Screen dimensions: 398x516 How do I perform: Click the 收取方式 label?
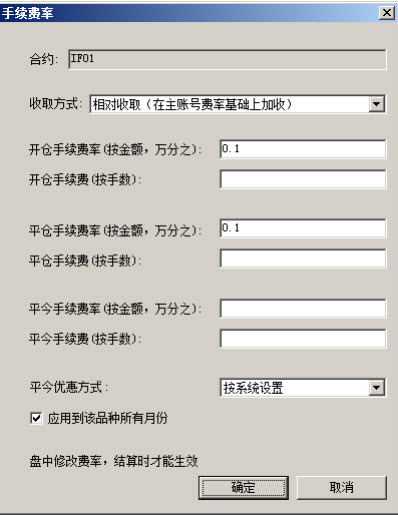tap(56, 104)
